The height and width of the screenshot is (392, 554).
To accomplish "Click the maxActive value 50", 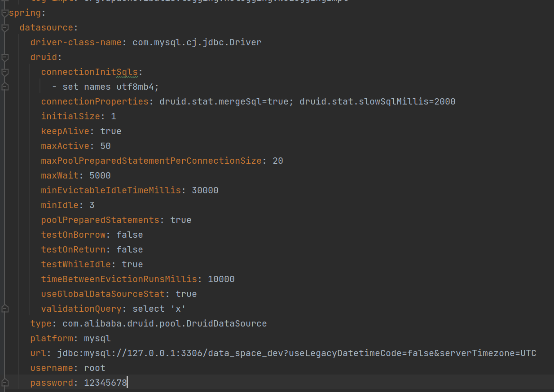I will pos(105,146).
